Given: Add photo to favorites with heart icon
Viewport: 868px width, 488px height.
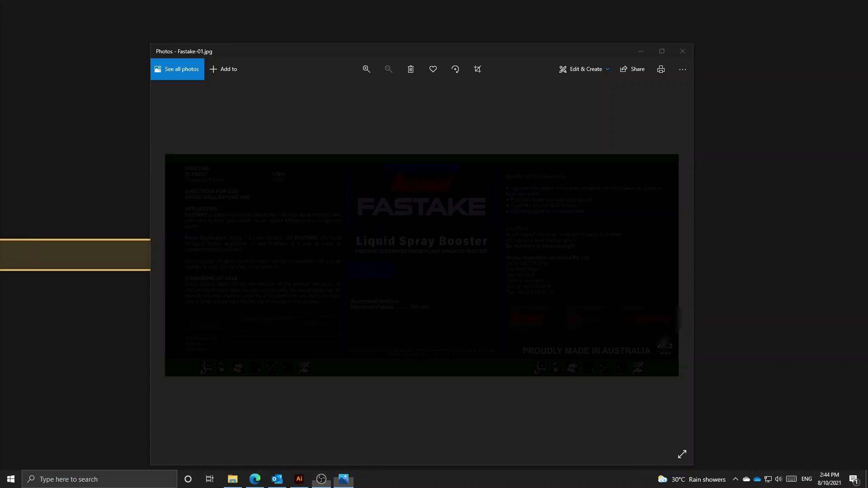Looking at the screenshot, I should tap(433, 69).
